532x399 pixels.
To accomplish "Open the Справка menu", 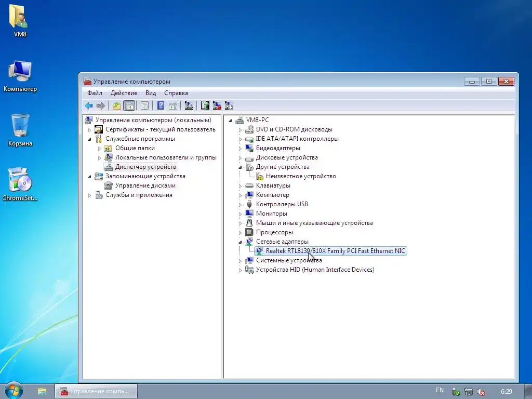I will [x=176, y=93].
